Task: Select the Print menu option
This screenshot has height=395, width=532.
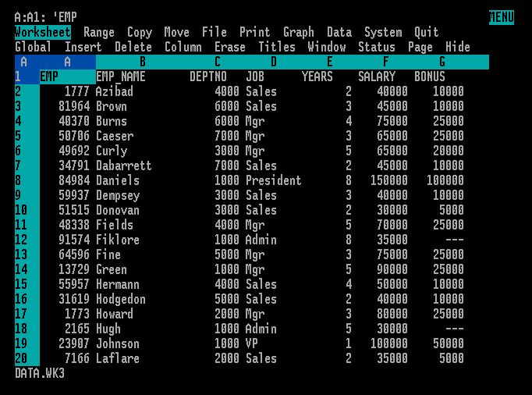Action: tap(254, 32)
